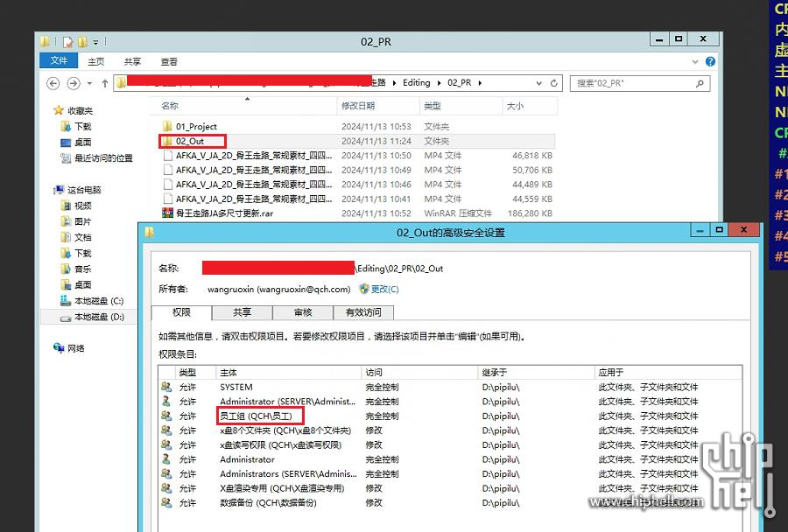Click 更改(C) owner link
The image size is (788, 532).
coord(384,290)
